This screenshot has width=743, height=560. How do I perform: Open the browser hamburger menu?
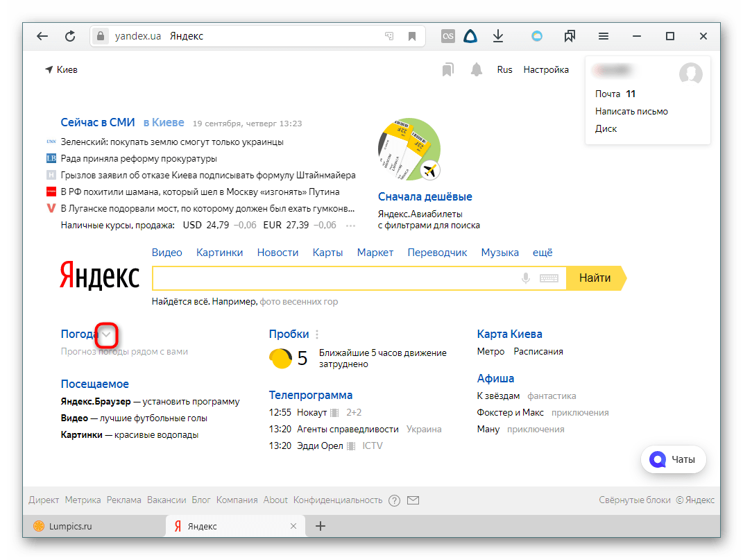tap(604, 37)
